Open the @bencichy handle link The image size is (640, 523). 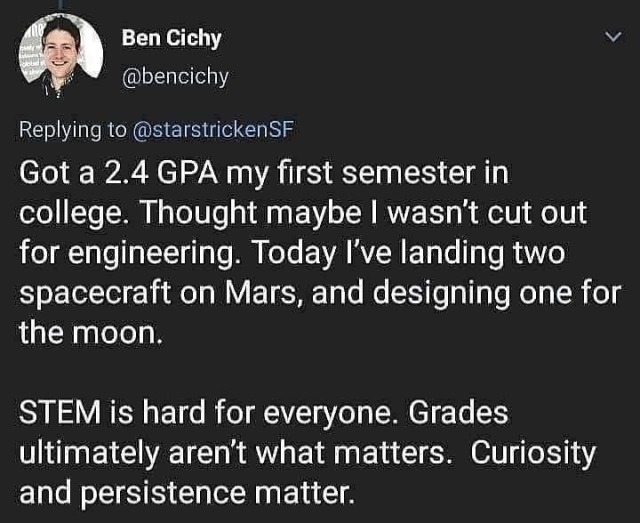click(x=175, y=76)
